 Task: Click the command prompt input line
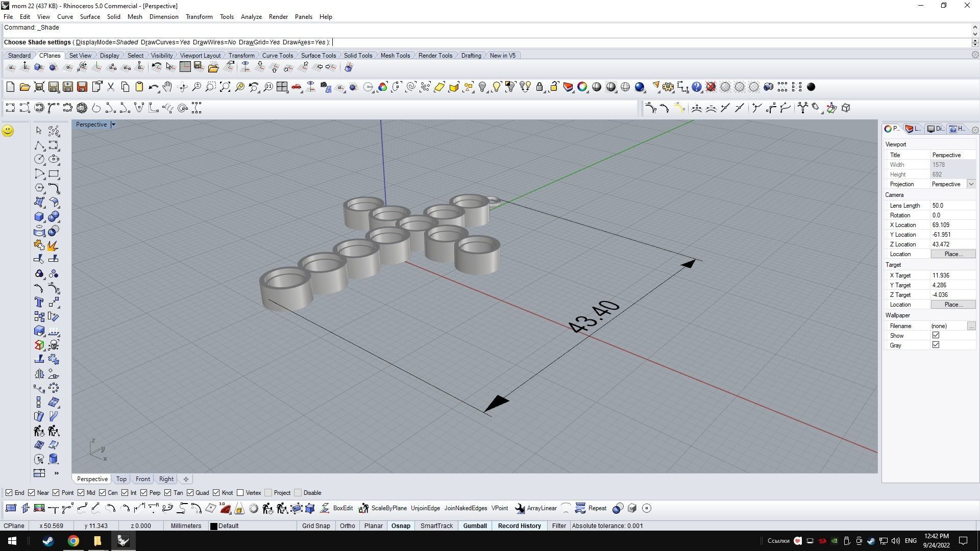(486, 42)
